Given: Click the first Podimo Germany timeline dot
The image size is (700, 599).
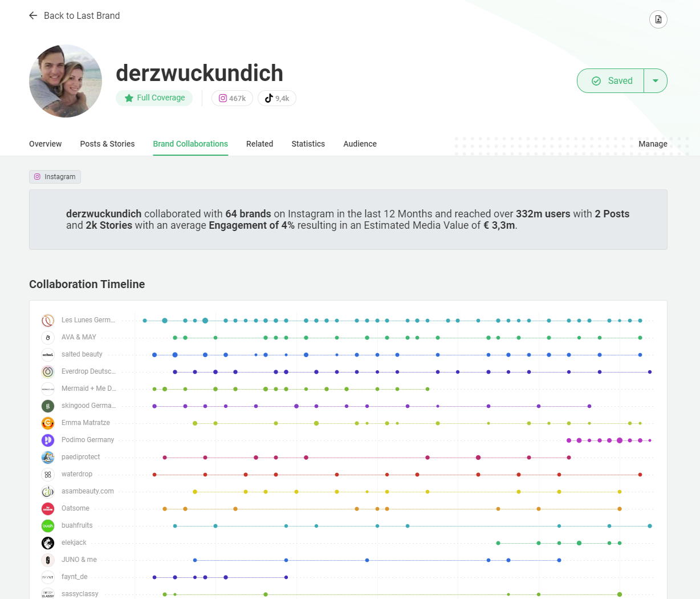Looking at the screenshot, I should point(569,440).
